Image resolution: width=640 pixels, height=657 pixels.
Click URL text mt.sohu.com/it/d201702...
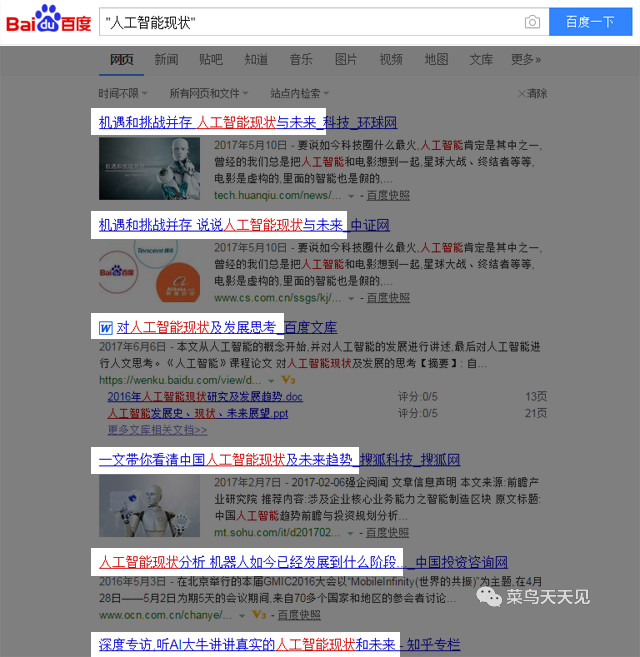click(277, 533)
